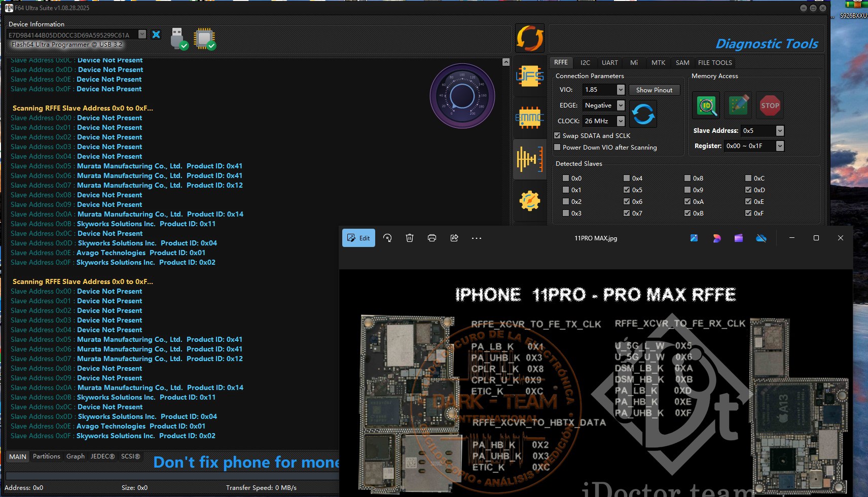Select the RFFE tab
Screen dimensions: 868x497
[x=561, y=62]
